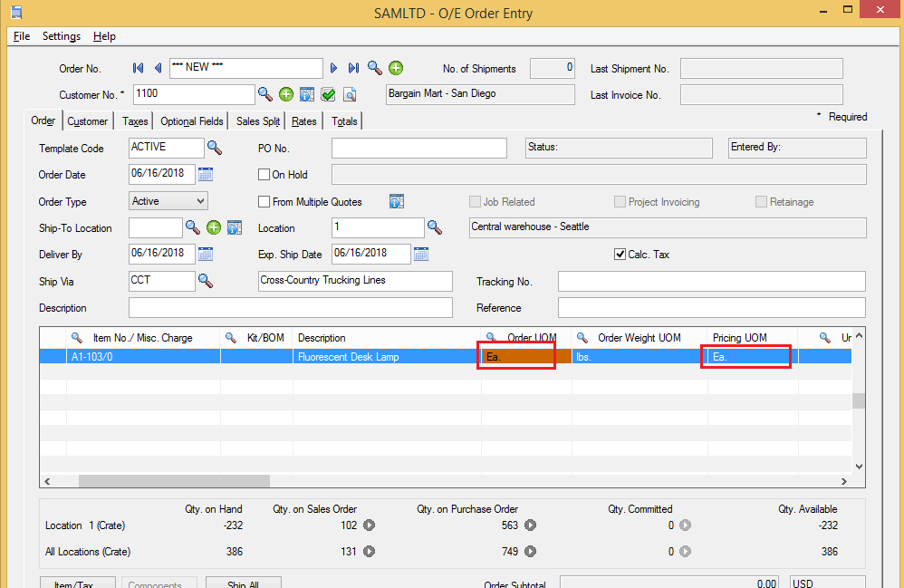This screenshot has height=588, width=904.
Task: Open Order Date calendar picker
Action: pos(206,174)
